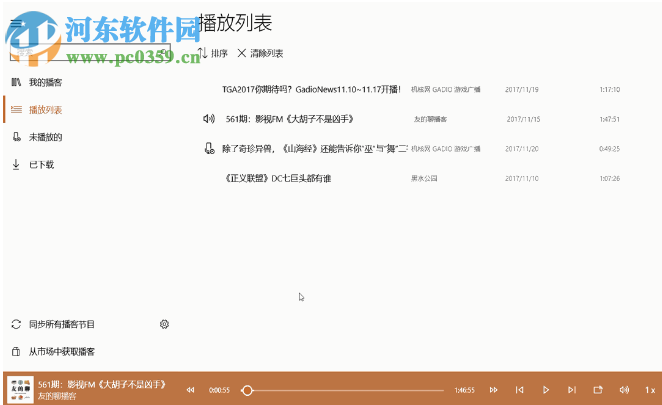Click the volume speaker icon in player
This screenshot has width=662, height=405.
(x=624, y=390)
